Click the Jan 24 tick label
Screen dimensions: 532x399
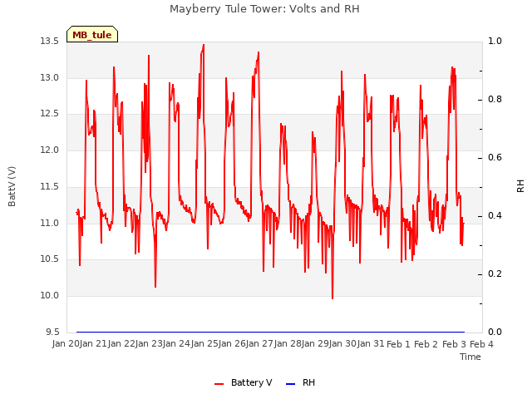176,344
